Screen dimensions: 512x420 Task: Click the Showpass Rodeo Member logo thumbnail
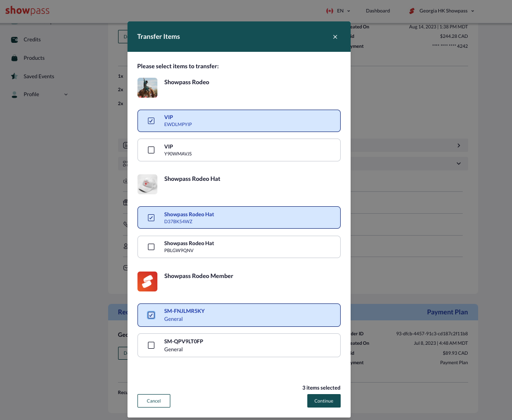coord(147,281)
